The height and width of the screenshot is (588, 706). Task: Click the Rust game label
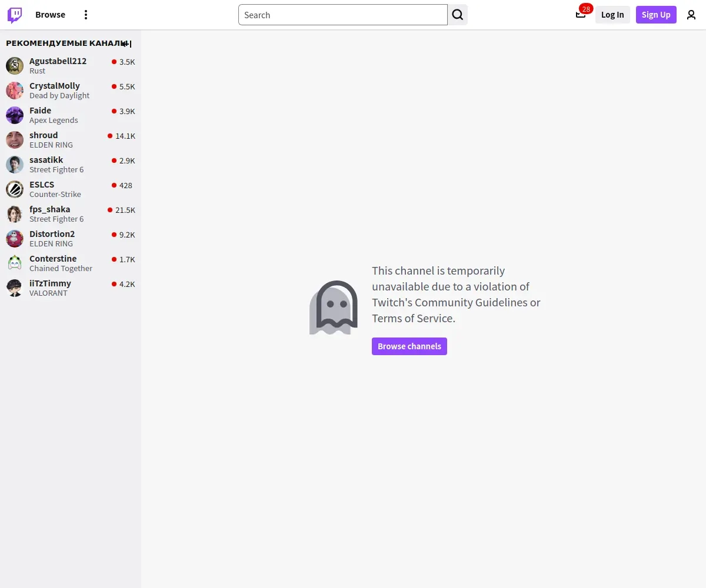37,71
